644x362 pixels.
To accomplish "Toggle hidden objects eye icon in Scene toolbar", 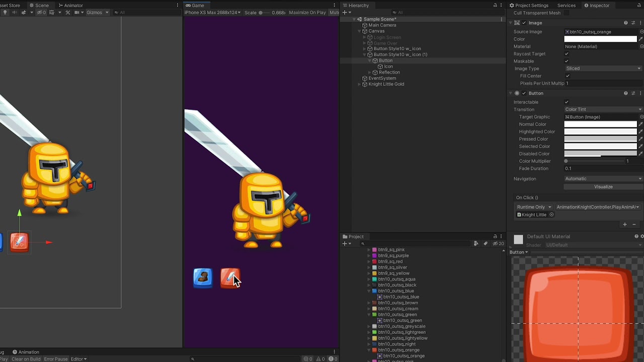I will pyautogui.click(x=41, y=13).
